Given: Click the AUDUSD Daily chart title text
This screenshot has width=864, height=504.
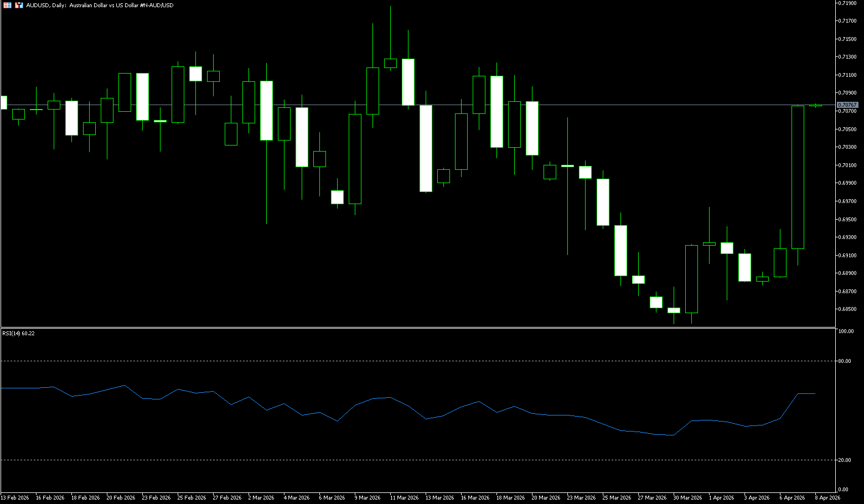Looking at the screenshot, I should point(100,5).
